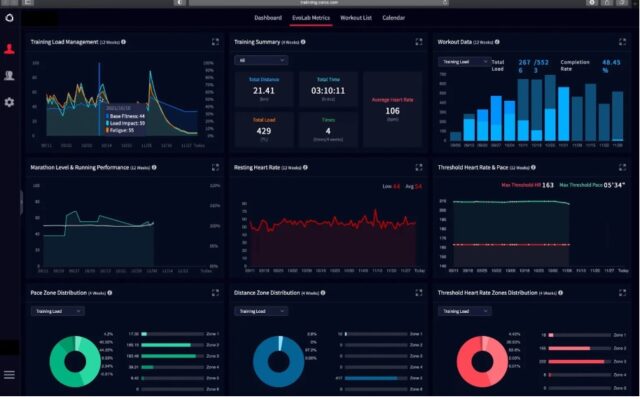Show info for Marathon Level & Running Performance
The image size is (640, 399).
[154, 167]
